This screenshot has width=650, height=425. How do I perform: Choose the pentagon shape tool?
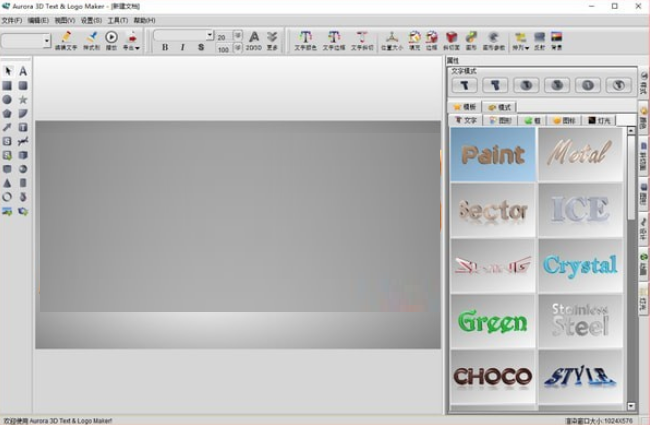coord(7,114)
